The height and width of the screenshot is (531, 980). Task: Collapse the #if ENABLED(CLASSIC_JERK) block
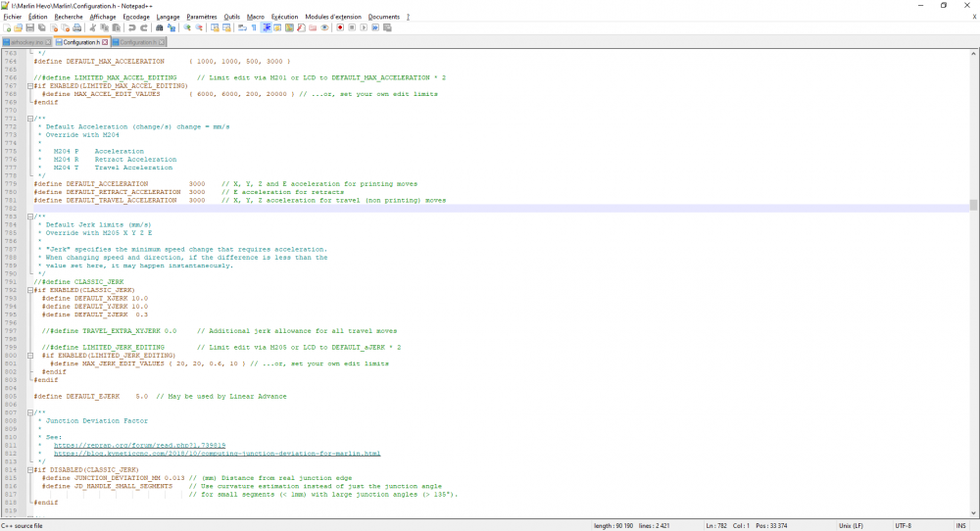pyautogui.click(x=30, y=290)
